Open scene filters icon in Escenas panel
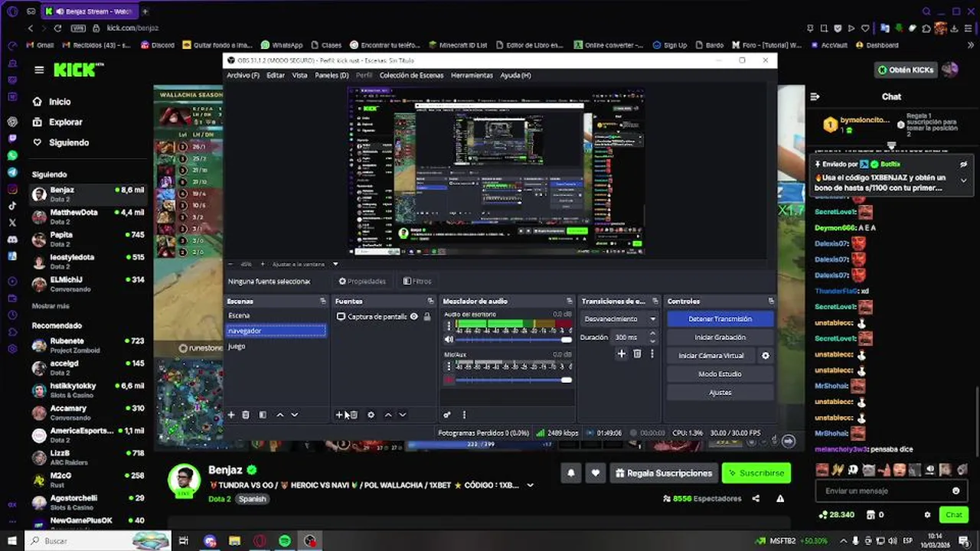Image resolution: width=980 pixels, height=551 pixels. [x=263, y=415]
